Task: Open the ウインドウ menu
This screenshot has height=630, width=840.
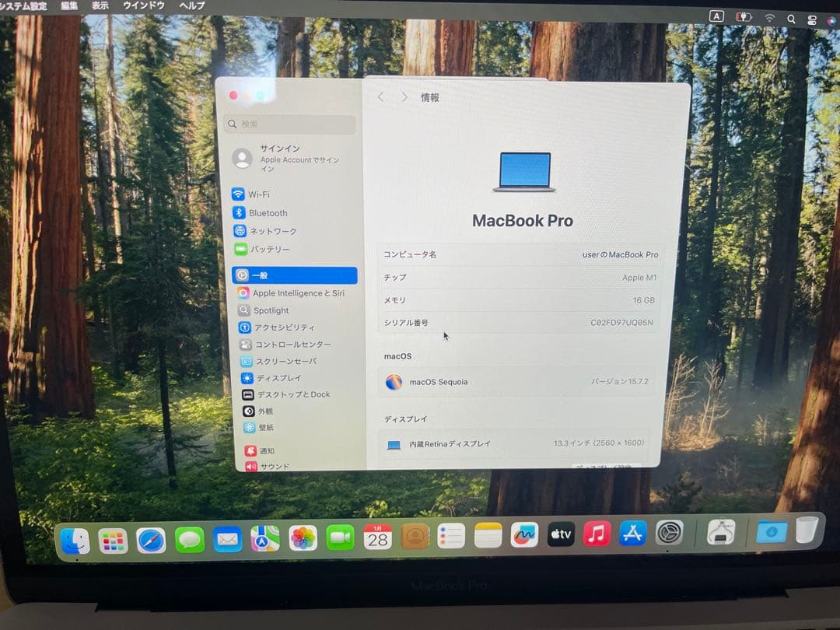Action: pyautogui.click(x=144, y=6)
